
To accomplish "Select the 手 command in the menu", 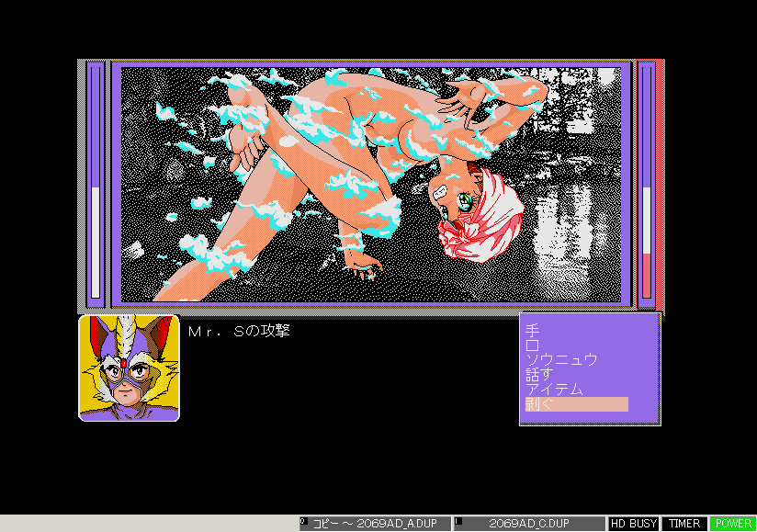I will (x=533, y=330).
